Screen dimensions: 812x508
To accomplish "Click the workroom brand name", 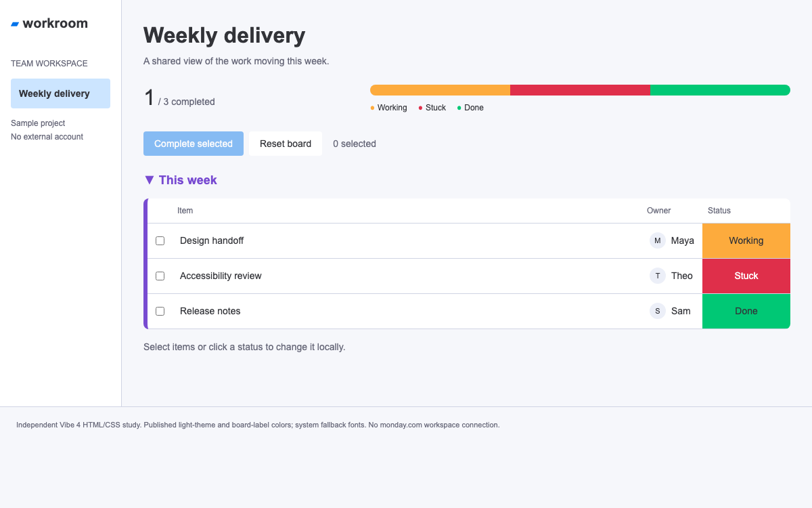I will [55, 23].
